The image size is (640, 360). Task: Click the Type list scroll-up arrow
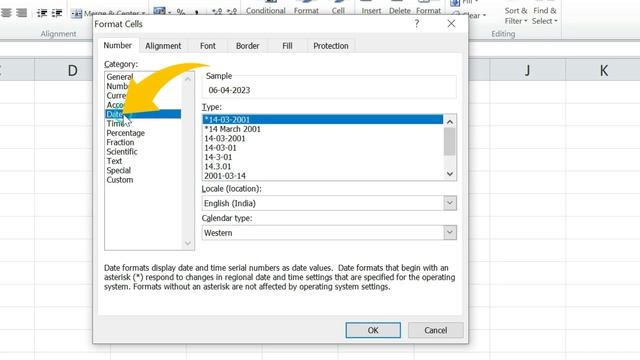(x=450, y=122)
